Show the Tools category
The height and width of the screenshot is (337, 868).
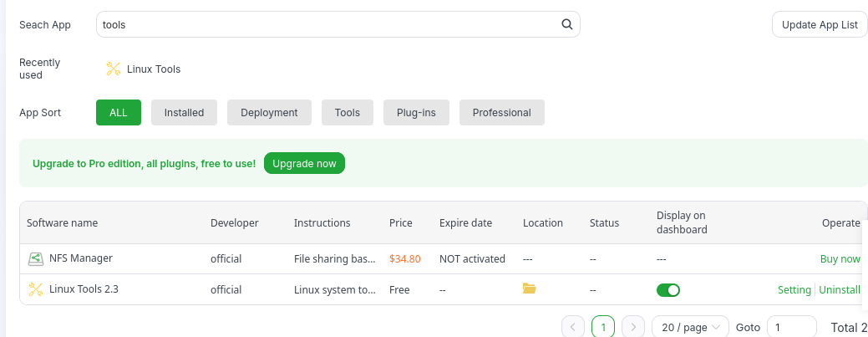(347, 112)
